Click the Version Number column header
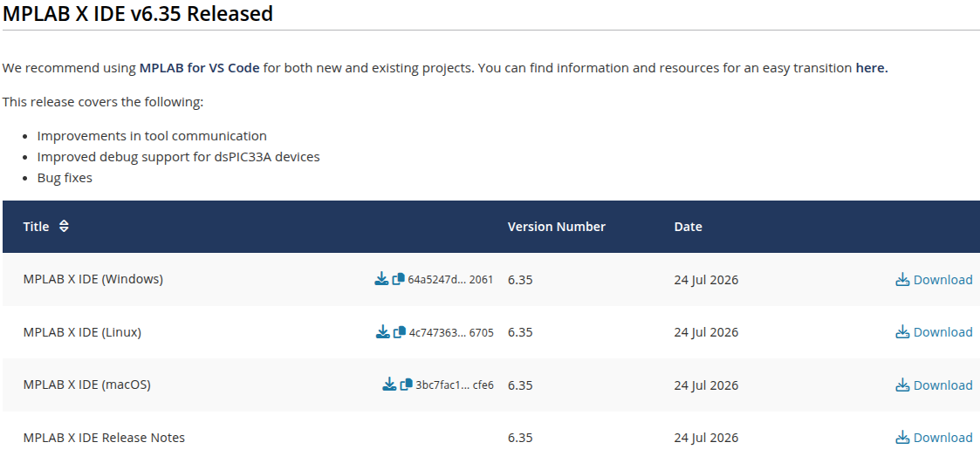 [556, 226]
